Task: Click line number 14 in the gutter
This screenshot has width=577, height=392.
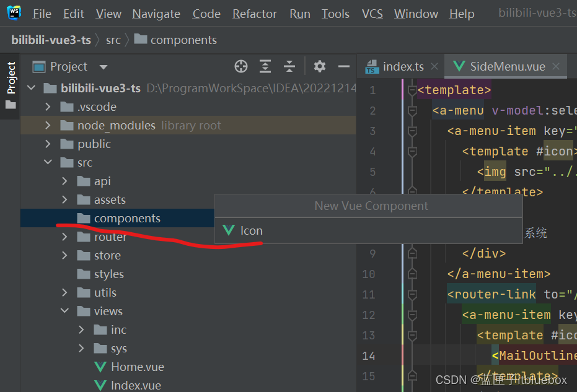Action: 369,355
